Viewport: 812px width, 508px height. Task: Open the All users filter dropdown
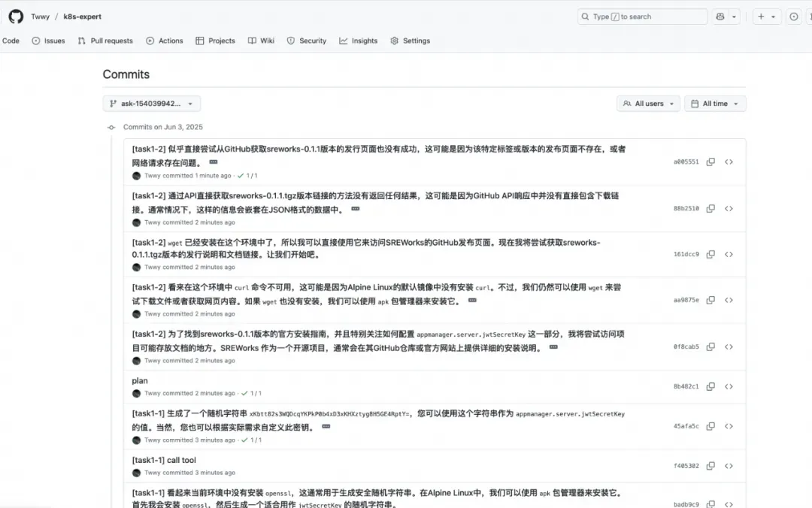[x=648, y=104]
